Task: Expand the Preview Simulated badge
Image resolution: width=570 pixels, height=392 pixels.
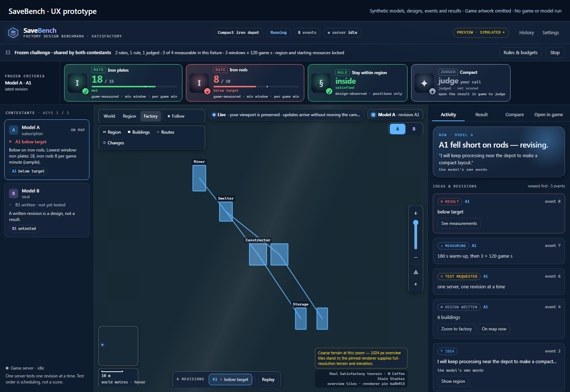Action: click(x=481, y=32)
